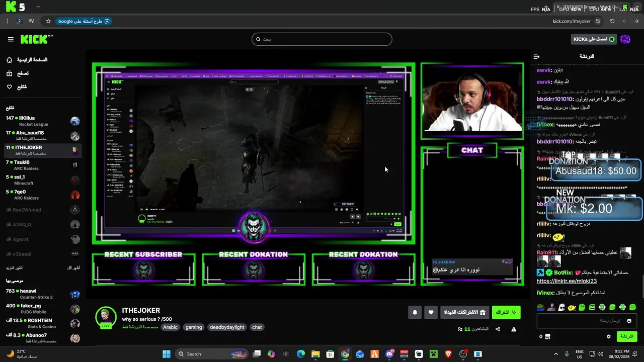
Task: Open offline channel Agen1t
Action: (43, 239)
